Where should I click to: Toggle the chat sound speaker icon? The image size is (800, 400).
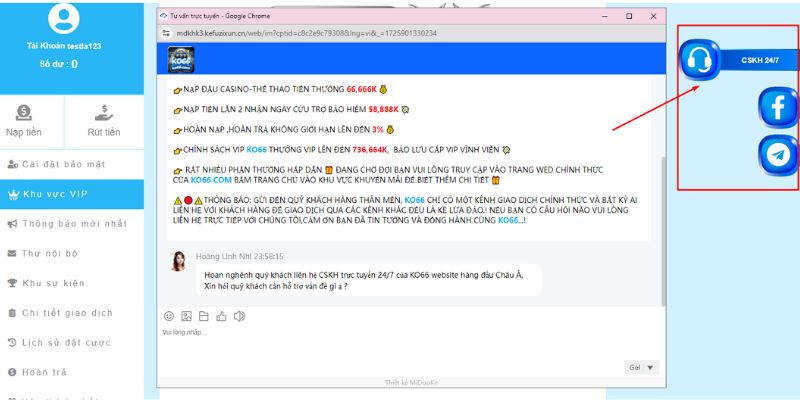[x=239, y=316]
